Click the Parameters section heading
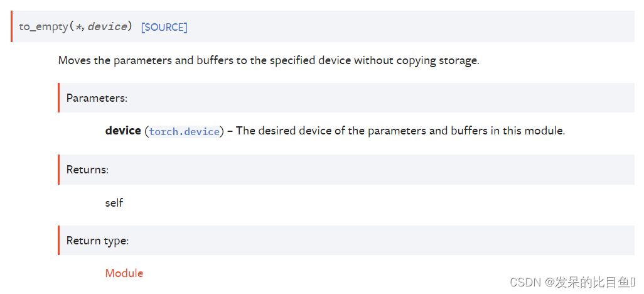 coord(97,98)
